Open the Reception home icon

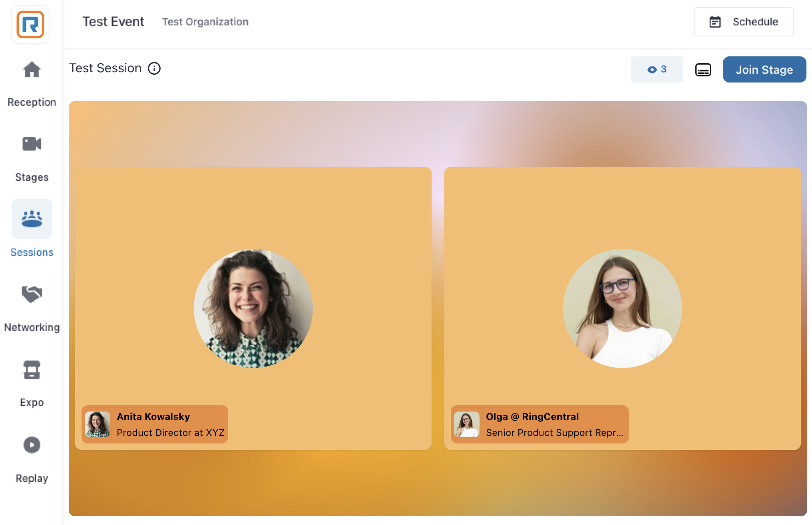pos(32,70)
